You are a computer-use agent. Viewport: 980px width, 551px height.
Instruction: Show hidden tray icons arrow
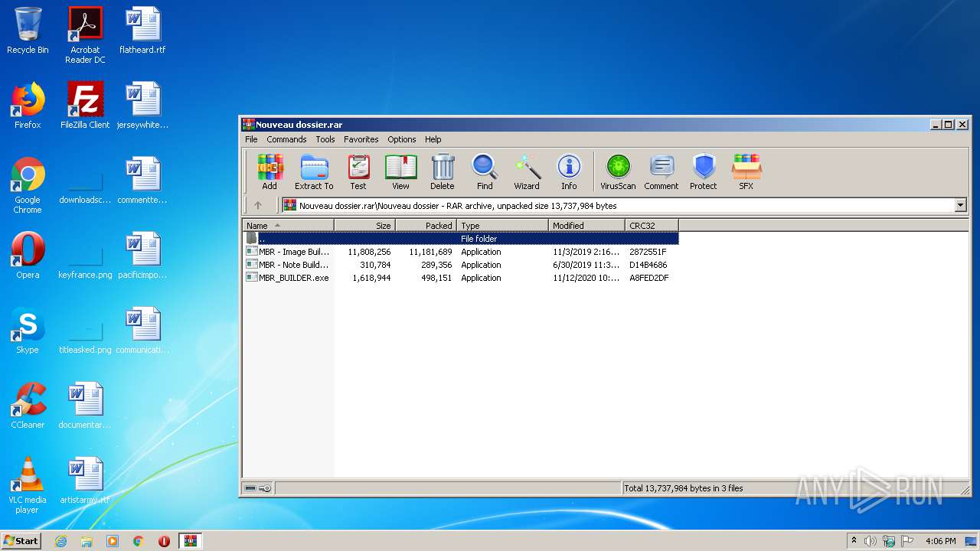854,541
